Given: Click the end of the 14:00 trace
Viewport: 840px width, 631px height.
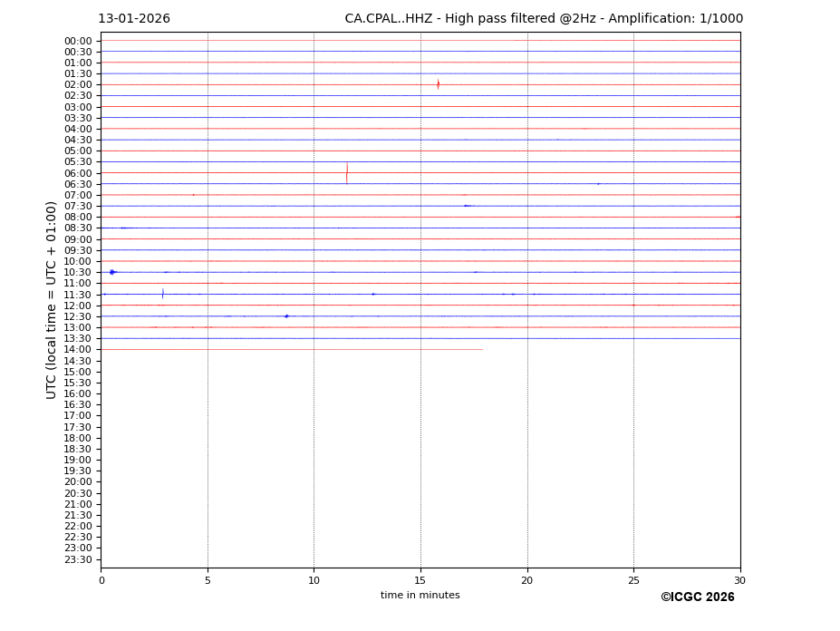Looking at the screenshot, I should (482, 349).
